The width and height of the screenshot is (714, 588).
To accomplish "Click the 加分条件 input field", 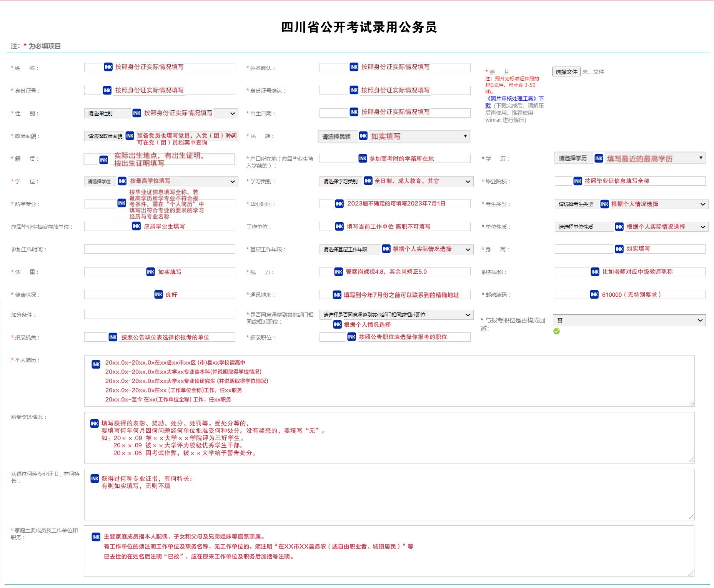I will pyautogui.click(x=160, y=314).
